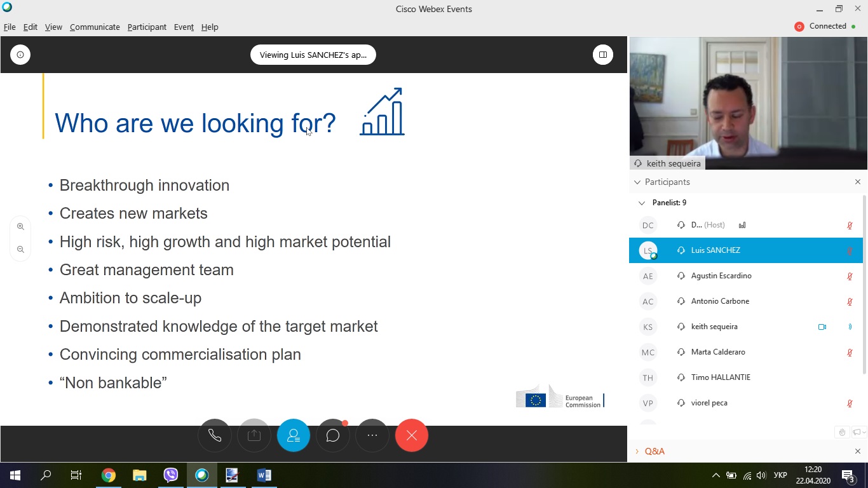The width and height of the screenshot is (868, 488).
Task: Click keith sequeira's video thumbnail
Action: (x=748, y=103)
